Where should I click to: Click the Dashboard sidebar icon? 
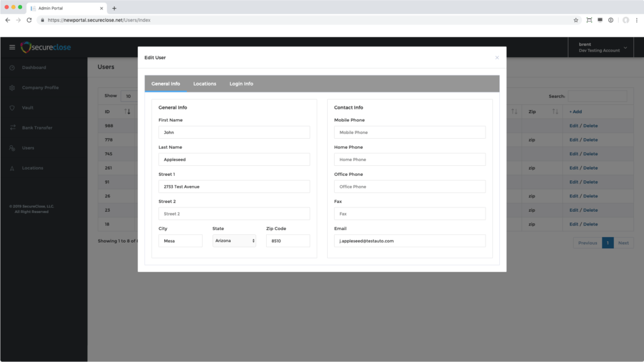(12, 67)
